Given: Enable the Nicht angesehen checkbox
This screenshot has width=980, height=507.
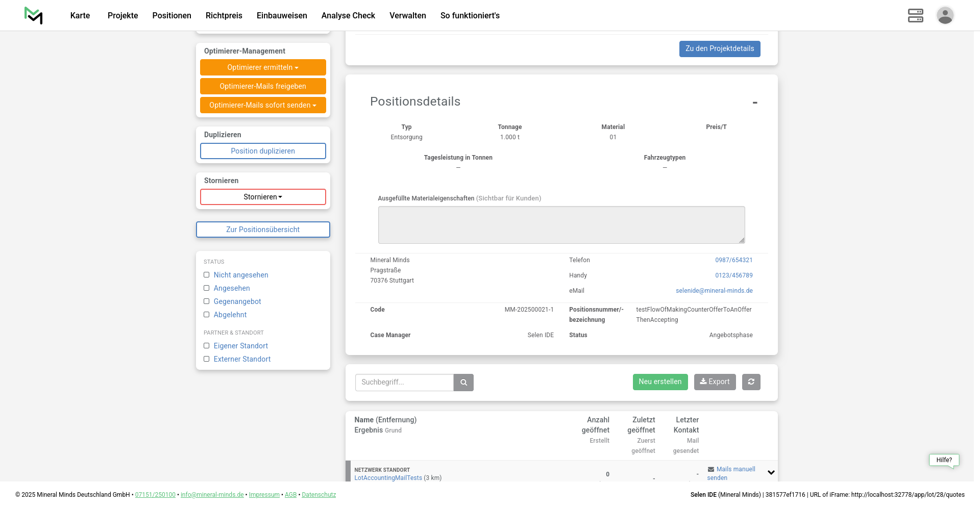Looking at the screenshot, I should click(x=207, y=275).
